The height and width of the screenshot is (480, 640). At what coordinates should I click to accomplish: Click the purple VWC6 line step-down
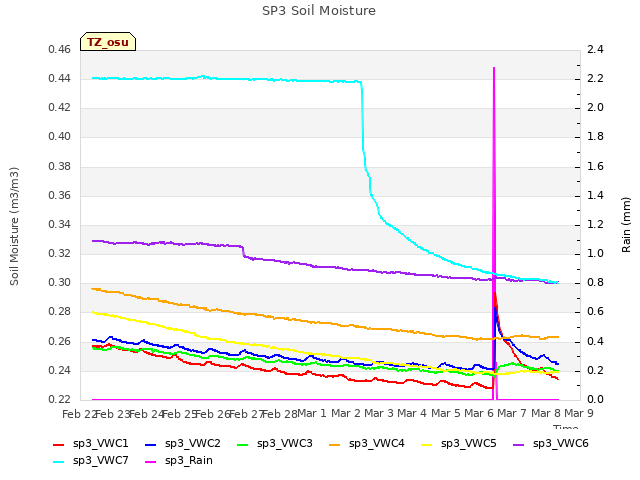244,251
